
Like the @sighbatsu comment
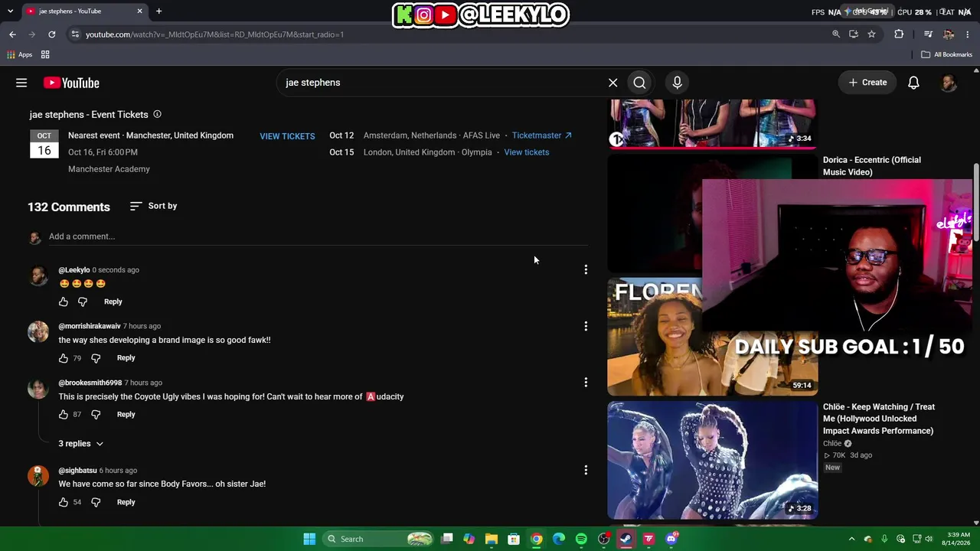[x=64, y=502]
